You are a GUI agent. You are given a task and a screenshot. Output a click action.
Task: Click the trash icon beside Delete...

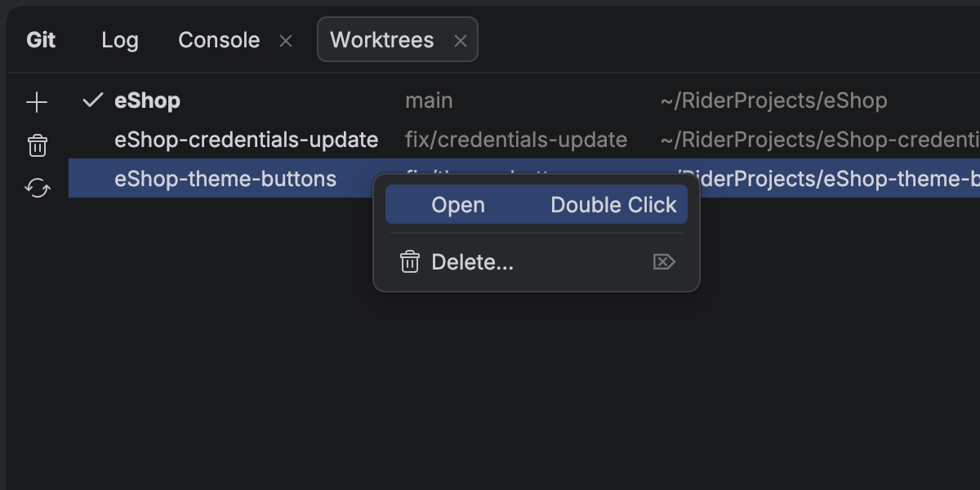coord(409,262)
